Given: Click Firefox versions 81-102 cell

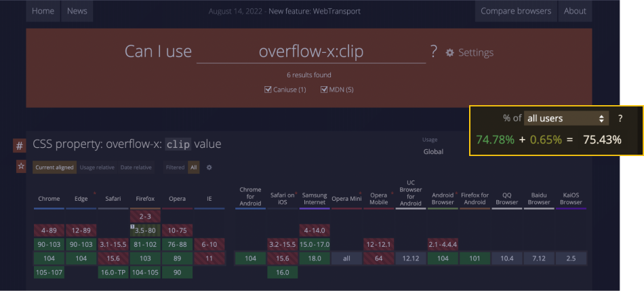Looking at the screenshot, I should pos(145,245).
